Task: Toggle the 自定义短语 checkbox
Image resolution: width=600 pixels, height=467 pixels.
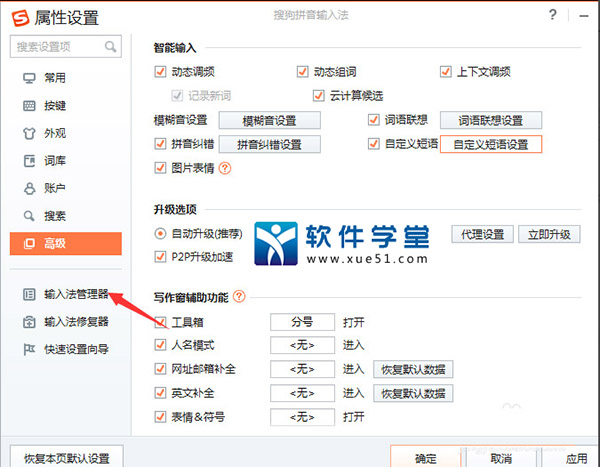Action: tap(373, 144)
